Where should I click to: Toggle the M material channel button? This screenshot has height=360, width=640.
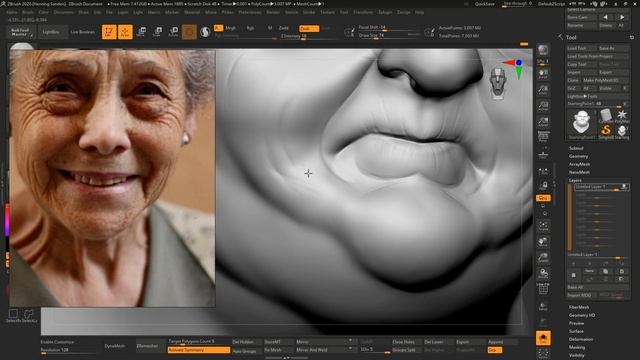tap(270, 28)
